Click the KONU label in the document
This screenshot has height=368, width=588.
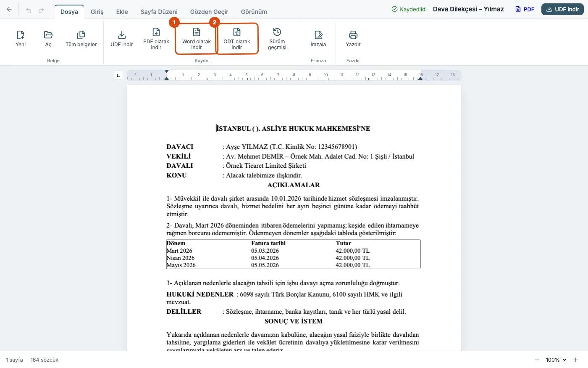click(176, 175)
